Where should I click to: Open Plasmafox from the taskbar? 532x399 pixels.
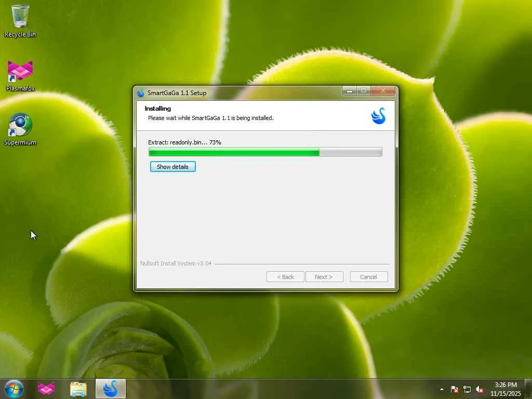point(46,389)
